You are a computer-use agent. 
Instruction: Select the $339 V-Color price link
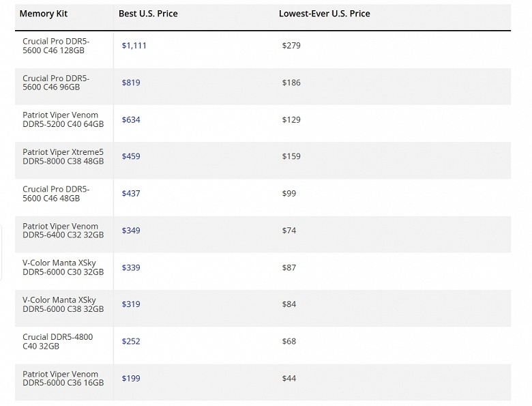pyautogui.click(x=130, y=267)
